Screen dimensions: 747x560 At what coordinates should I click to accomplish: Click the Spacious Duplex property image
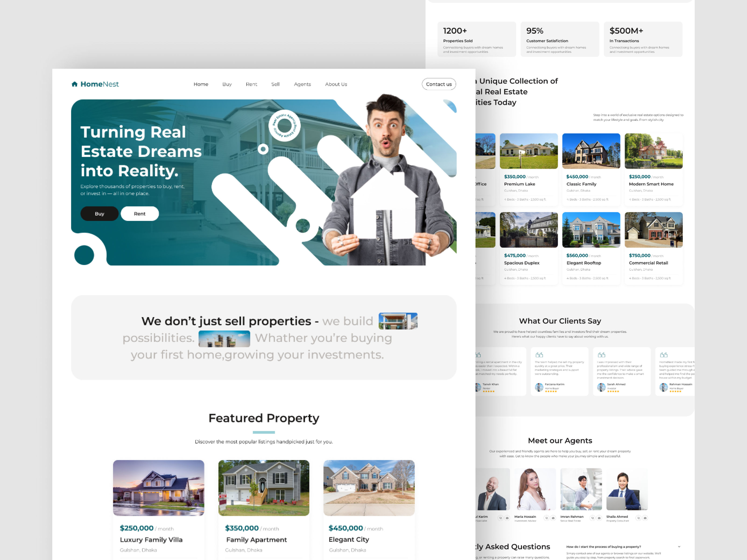529,230
